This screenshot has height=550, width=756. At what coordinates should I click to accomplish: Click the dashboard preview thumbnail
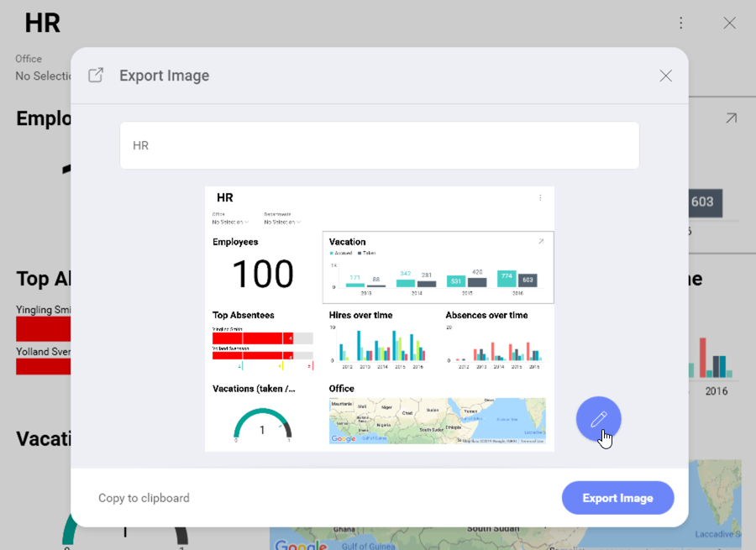pos(379,318)
